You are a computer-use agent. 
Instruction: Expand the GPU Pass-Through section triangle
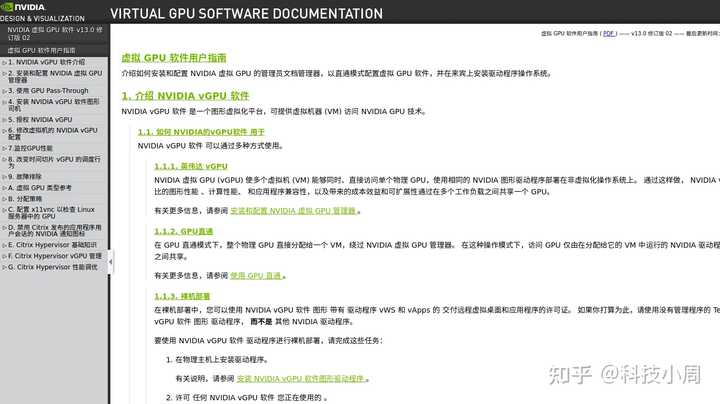[x=4, y=91]
